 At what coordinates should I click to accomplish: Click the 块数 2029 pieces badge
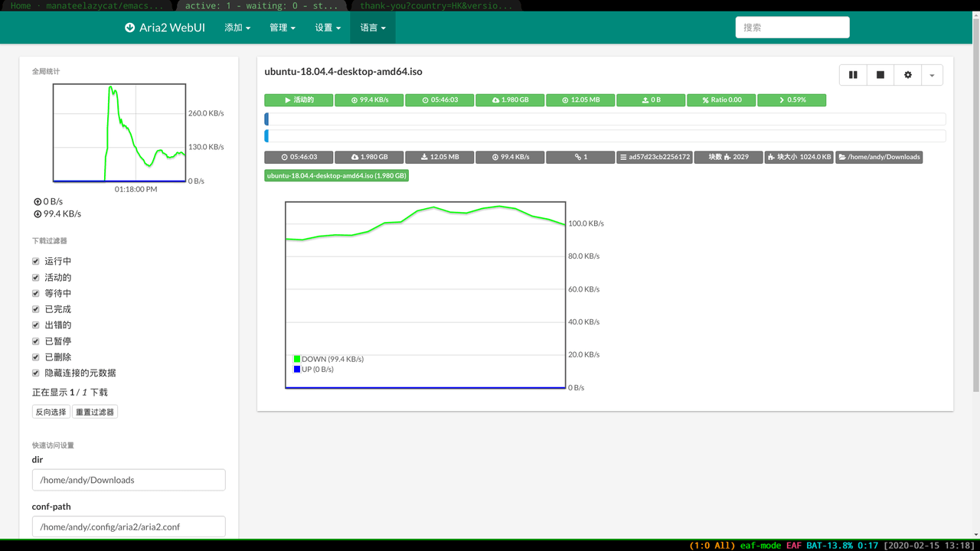(728, 157)
